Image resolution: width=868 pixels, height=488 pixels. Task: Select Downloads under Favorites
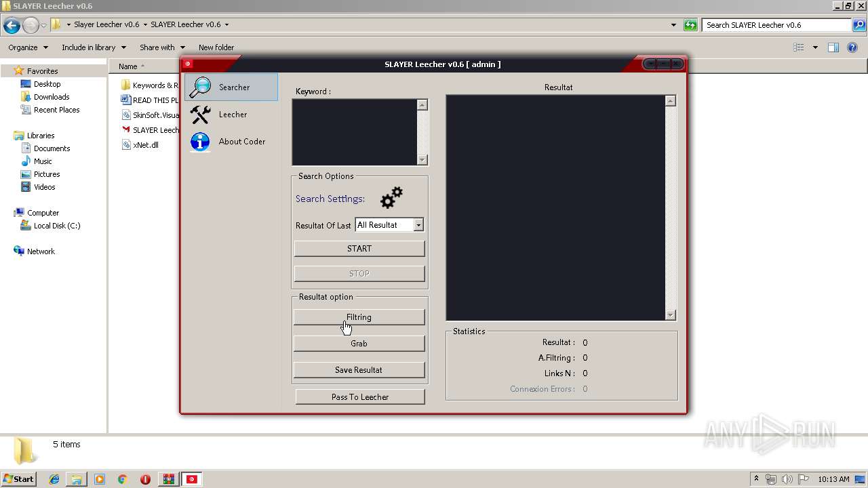tap(45, 97)
